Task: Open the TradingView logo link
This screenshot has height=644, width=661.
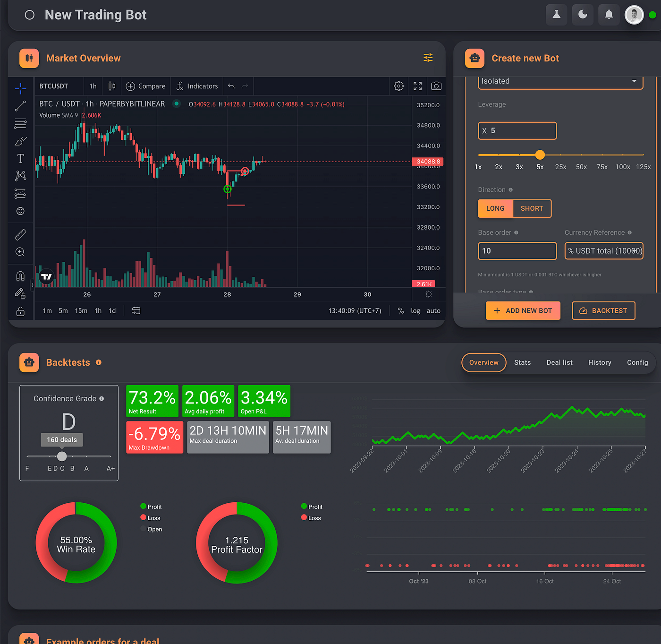Action: 46,277
